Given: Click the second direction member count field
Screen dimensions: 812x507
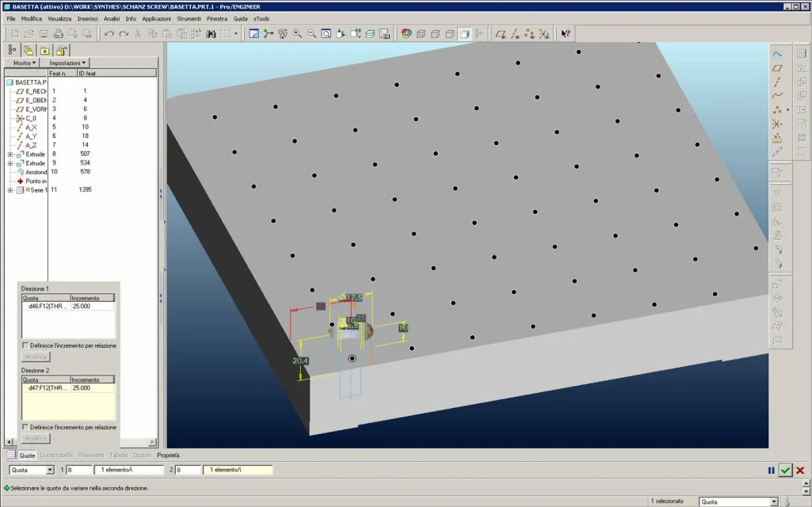Looking at the screenshot, I should click(188, 470).
